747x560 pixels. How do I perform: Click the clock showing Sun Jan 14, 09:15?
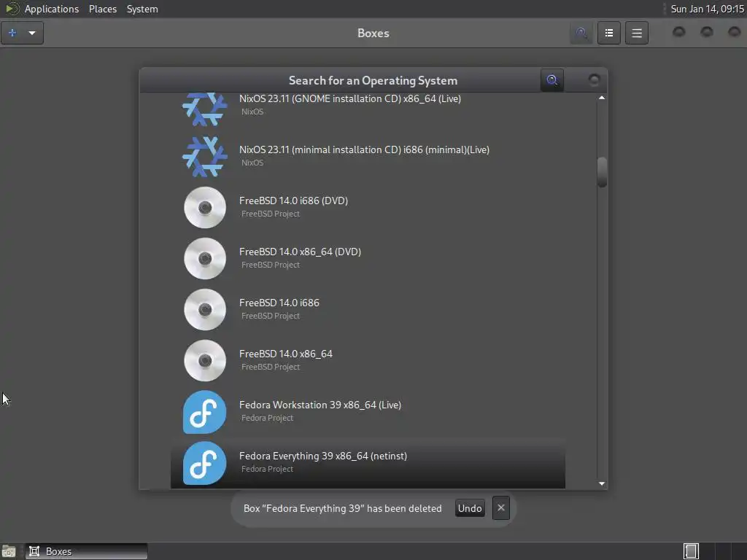coord(708,9)
